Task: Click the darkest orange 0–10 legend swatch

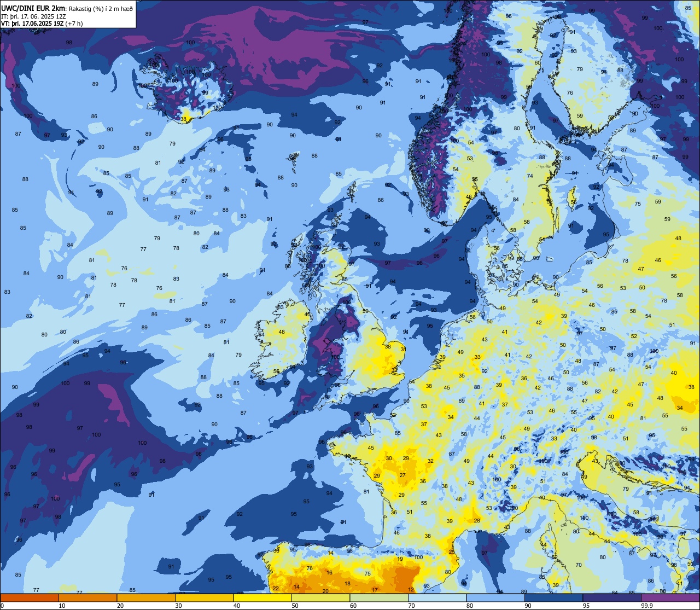Action: point(30,597)
